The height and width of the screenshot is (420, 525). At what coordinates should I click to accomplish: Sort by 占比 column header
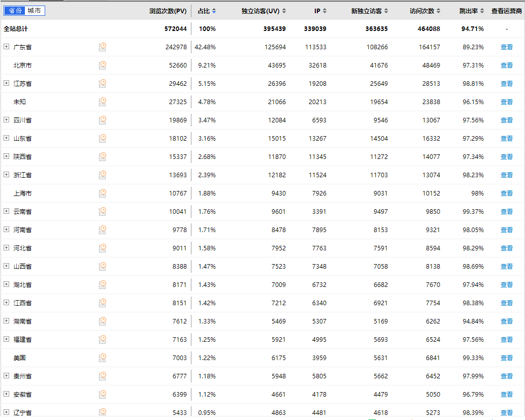pyautogui.click(x=207, y=11)
